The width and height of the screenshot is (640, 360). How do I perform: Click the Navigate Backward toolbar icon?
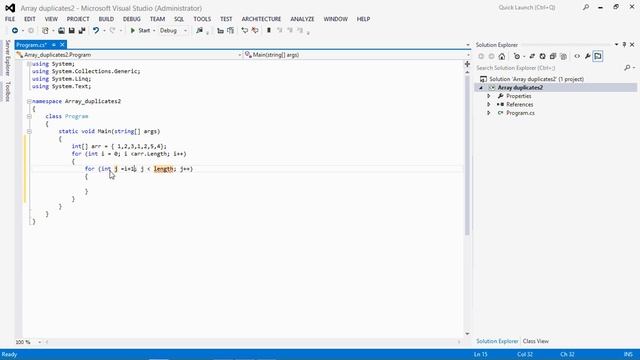point(15,31)
